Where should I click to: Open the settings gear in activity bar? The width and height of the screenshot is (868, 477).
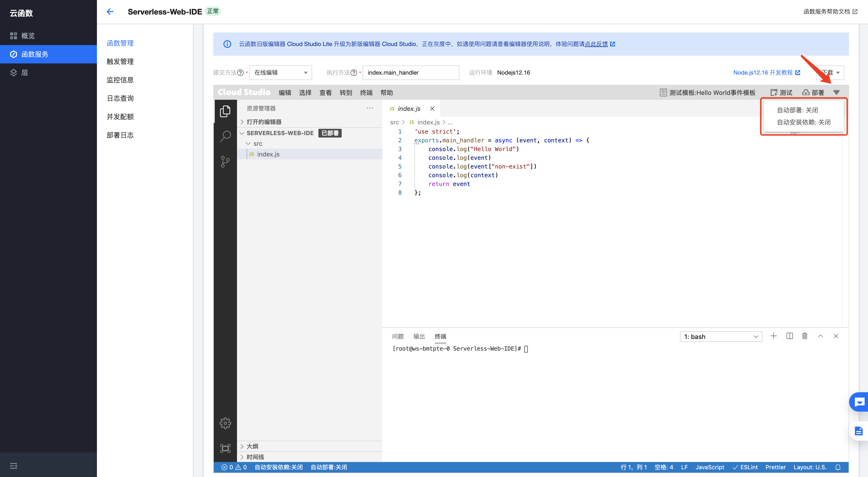225,423
